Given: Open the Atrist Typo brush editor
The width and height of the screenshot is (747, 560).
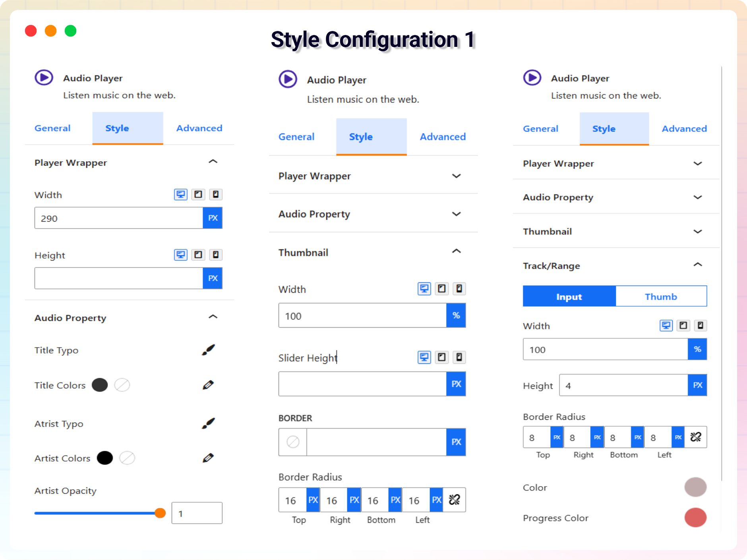Looking at the screenshot, I should [x=208, y=423].
